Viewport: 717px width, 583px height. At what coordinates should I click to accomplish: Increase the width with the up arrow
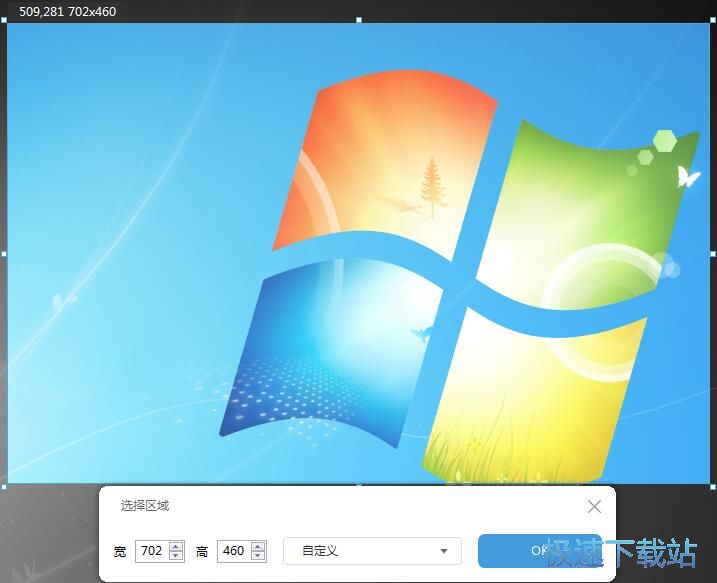click(176, 546)
